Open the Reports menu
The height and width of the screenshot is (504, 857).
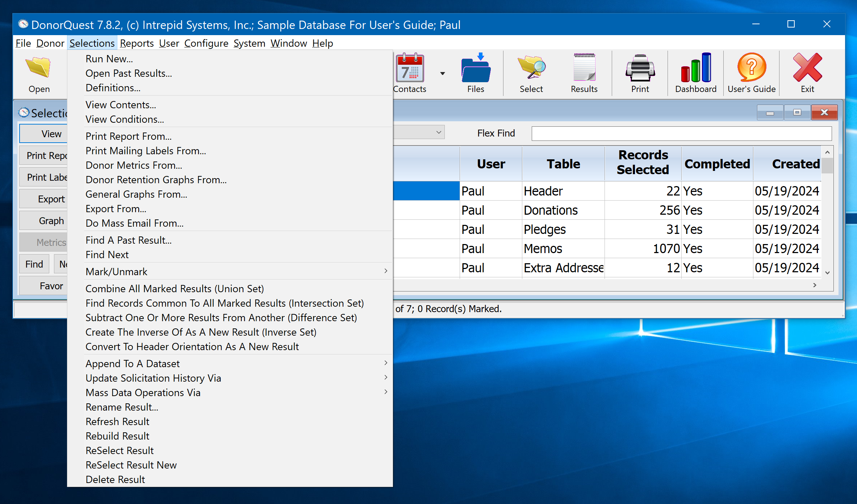137,43
